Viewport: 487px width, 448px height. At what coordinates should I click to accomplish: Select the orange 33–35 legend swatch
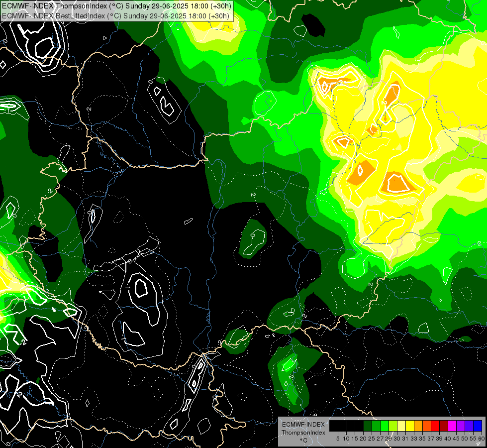(418, 426)
